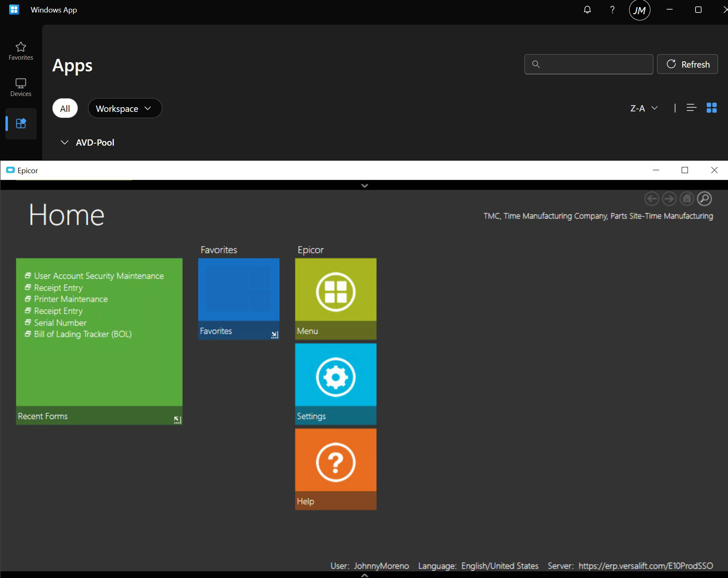
Task: Open Favorites in Windows App sidebar
Action: point(21,51)
